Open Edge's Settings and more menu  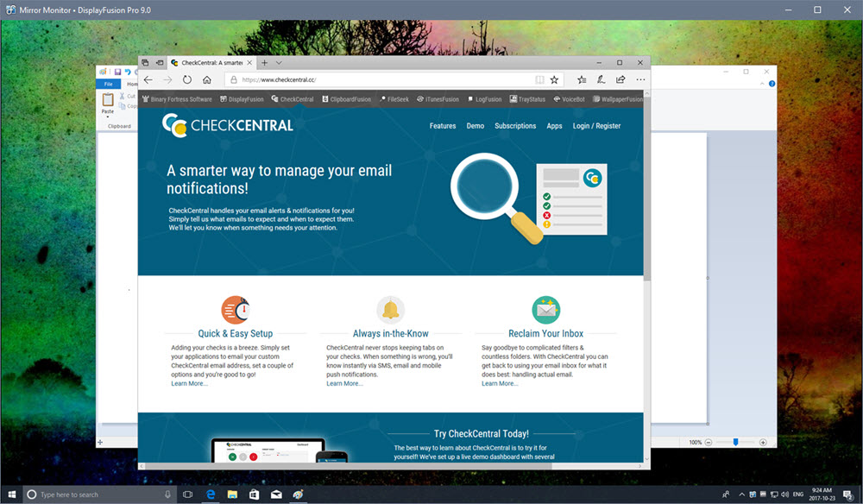pyautogui.click(x=639, y=79)
